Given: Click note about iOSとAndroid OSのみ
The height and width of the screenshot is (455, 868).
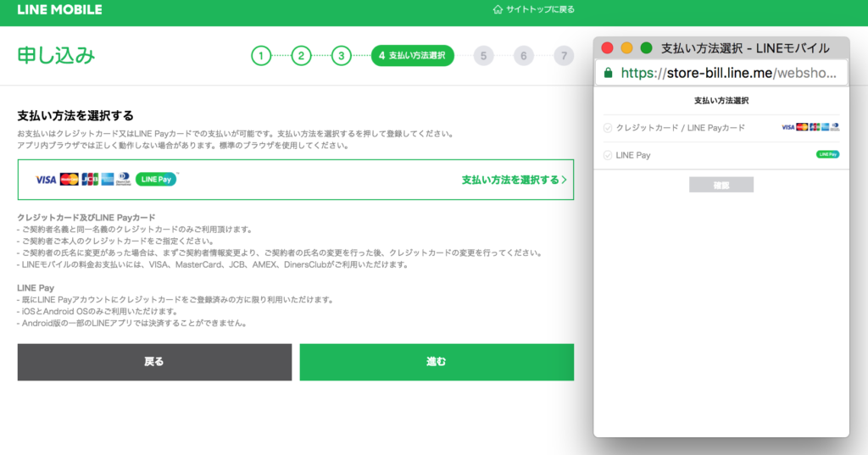Looking at the screenshot, I should click(97, 311).
